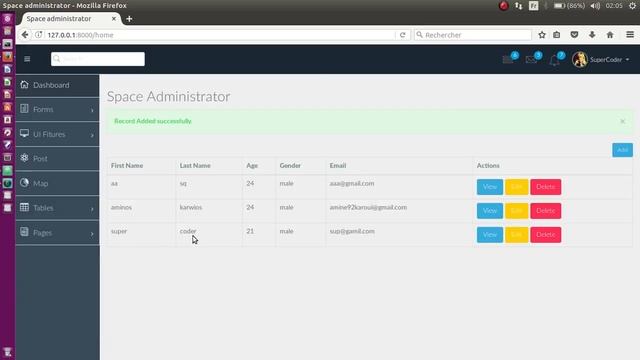Go to Firefox home page icon
This screenshot has height=360, width=640.
610,35
